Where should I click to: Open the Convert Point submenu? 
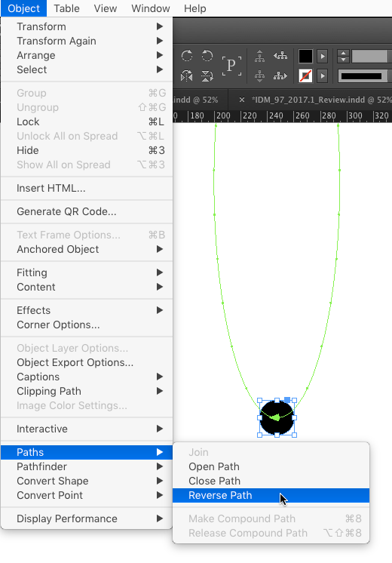coord(87,495)
